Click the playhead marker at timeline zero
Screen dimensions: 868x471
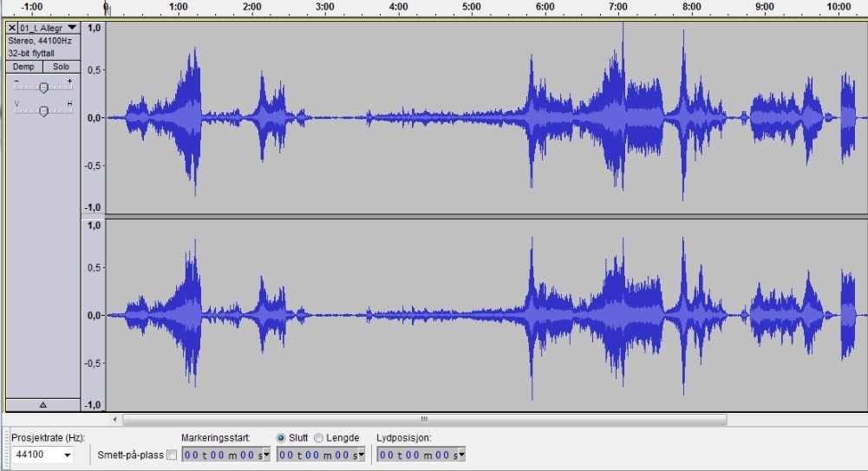coord(107,10)
